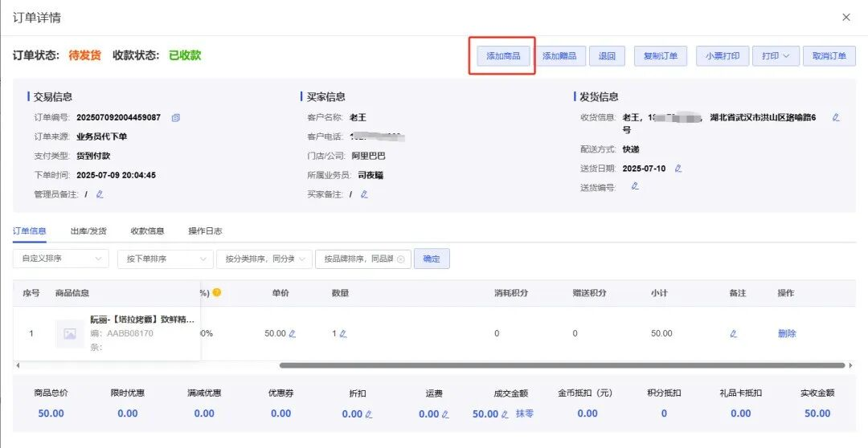
Task: Copy the order number with copy icon
Action: (x=175, y=117)
